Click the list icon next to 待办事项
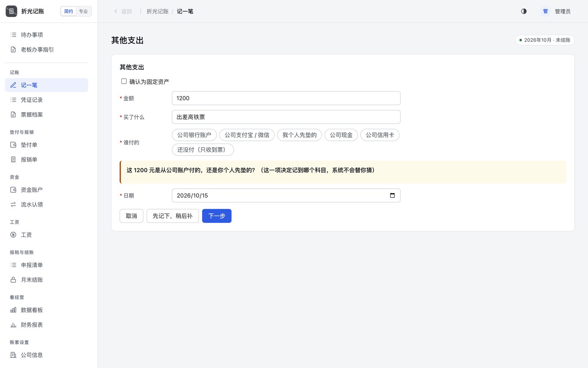The height and width of the screenshot is (368, 588). (x=13, y=35)
